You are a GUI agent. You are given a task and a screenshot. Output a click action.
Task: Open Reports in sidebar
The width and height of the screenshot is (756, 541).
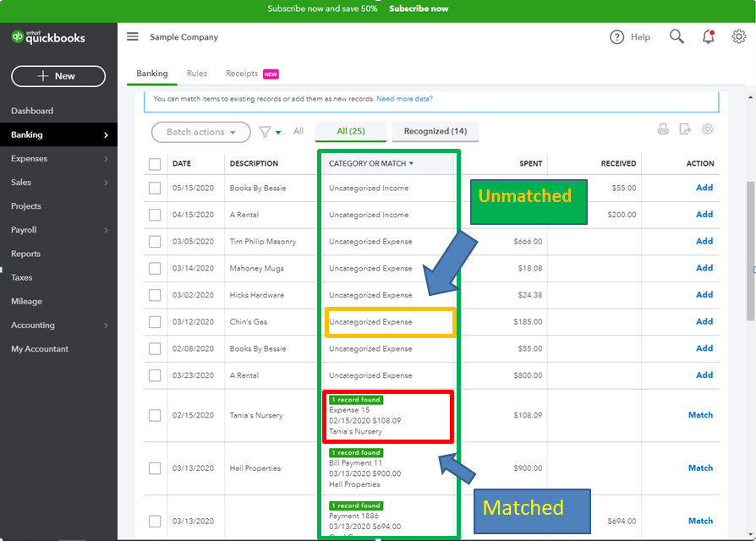pyautogui.click(x=25, y=254)
